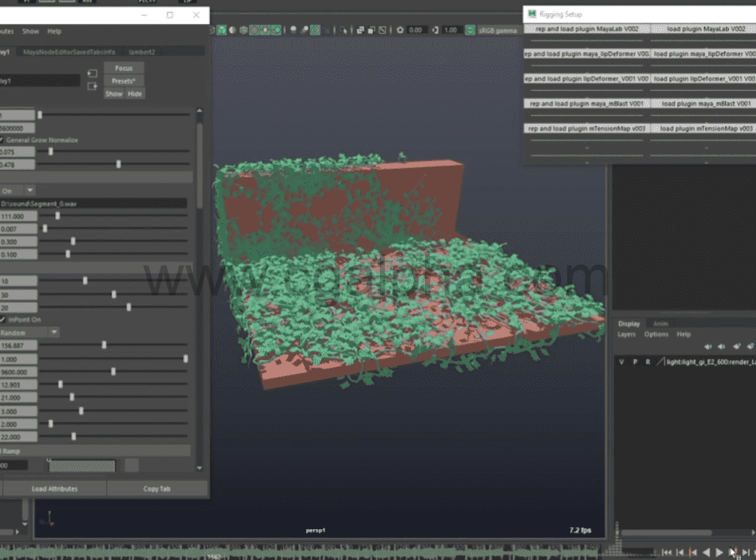This screenshot has height=560, width=756.
Task: Click the output connection icon beside Presets
Action: point(92,86)
